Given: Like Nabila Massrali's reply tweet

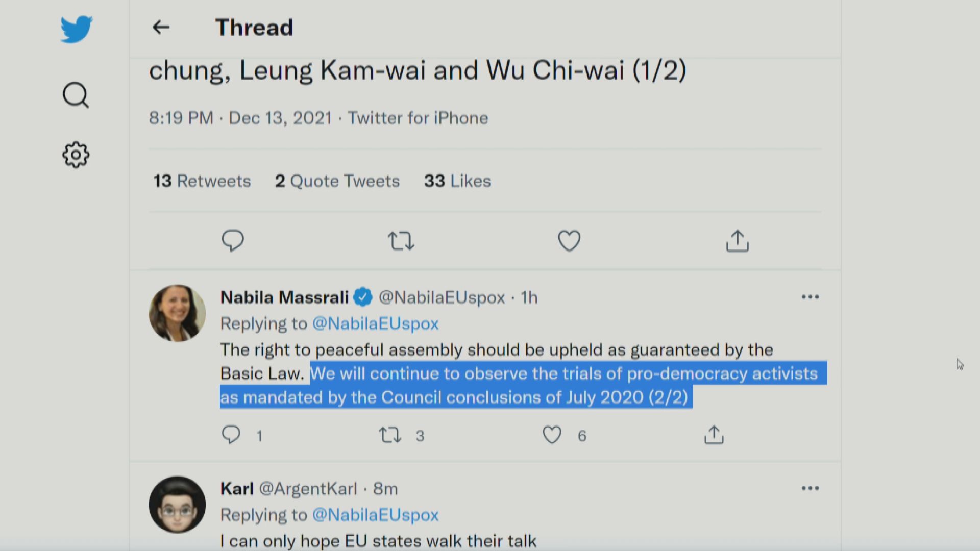Looking at the screenshot, I should (552, 435).
